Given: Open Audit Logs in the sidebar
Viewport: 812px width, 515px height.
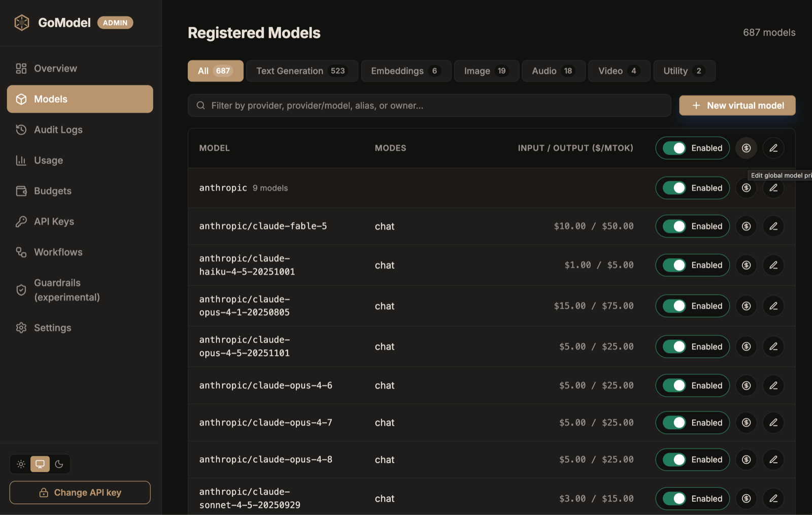Looking at the screenshot, I should [80, 130].
